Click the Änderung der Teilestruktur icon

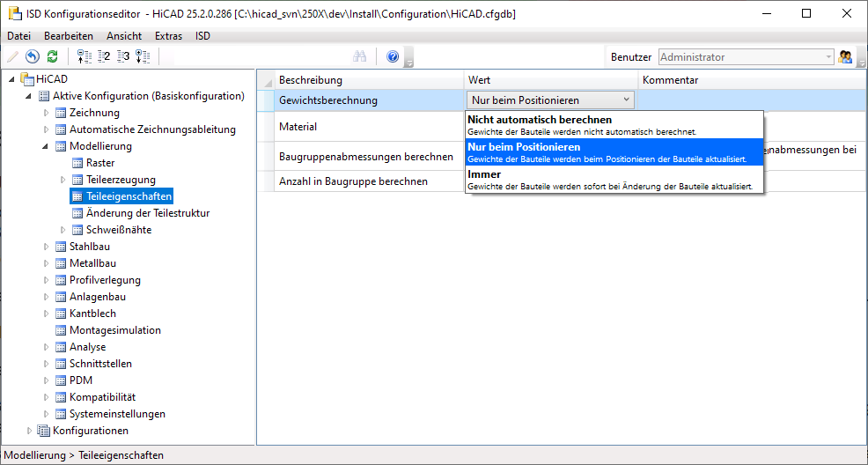[78, 213]
